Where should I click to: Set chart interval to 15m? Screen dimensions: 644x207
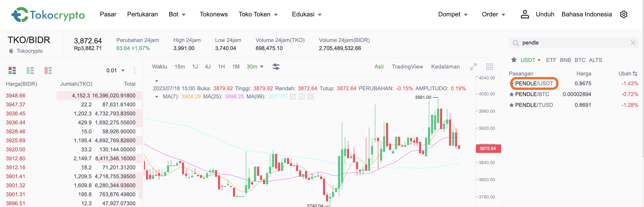180,67
